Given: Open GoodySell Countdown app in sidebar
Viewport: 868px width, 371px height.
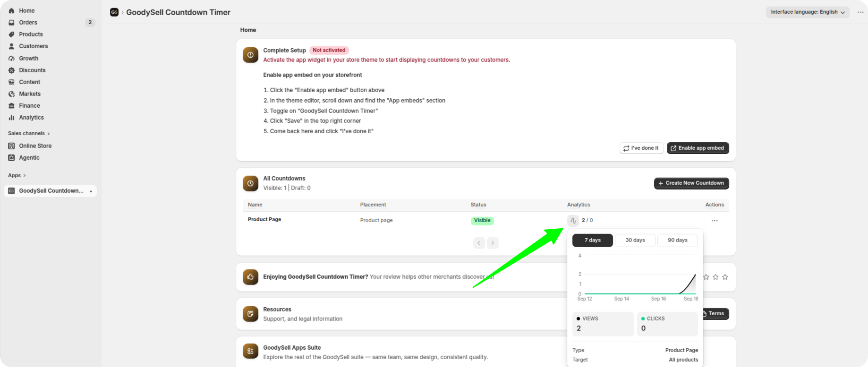Looking at the screenshot, I should coord(51,191).
